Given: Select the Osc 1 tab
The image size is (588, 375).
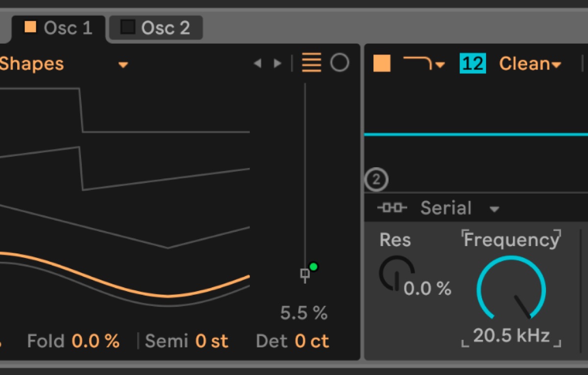Looking at the screenshot, I should [x=58, y=28].
